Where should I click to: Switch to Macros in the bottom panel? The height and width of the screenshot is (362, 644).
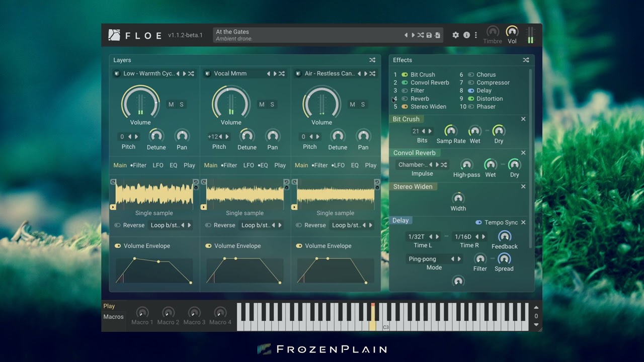click(x=113, y=317)
